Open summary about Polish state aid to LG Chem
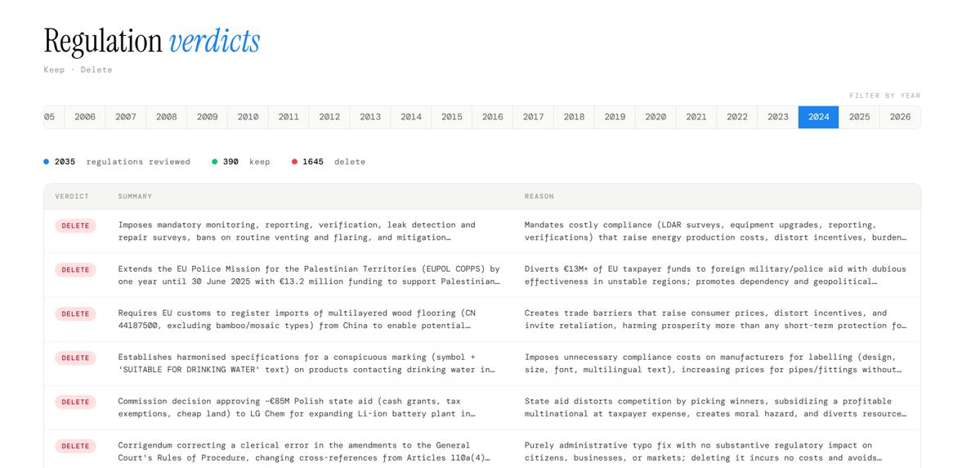The image size is (980, 468). tap(297, 407)
